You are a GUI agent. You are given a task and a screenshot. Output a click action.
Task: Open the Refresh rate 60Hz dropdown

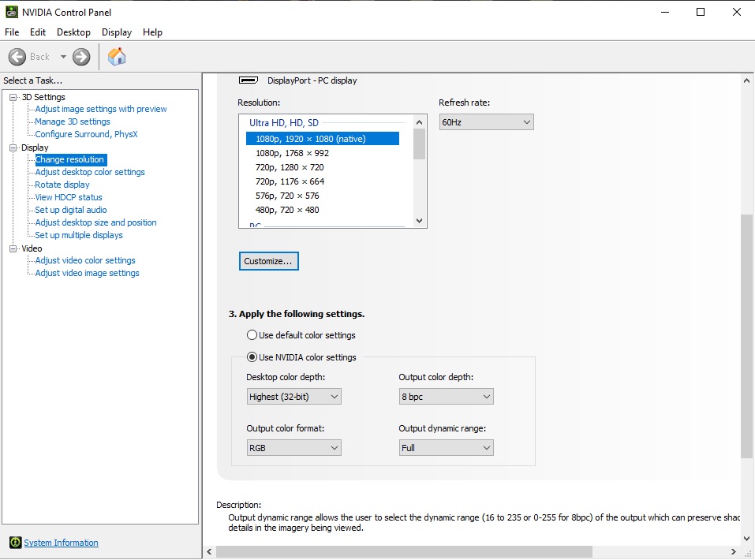(x=486, y=122)
